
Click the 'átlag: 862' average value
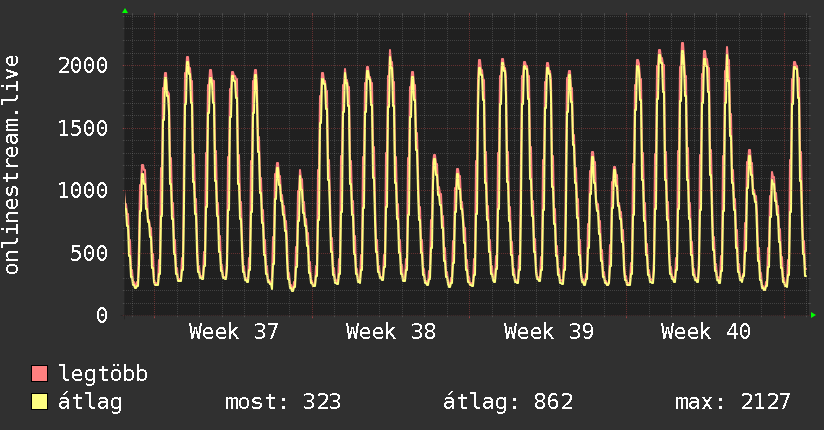508,402
